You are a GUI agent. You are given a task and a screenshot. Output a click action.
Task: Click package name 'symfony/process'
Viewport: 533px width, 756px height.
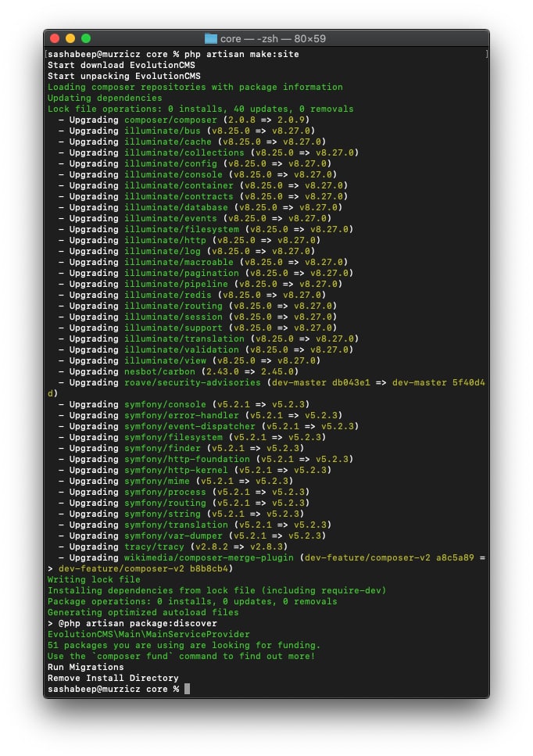166,492
